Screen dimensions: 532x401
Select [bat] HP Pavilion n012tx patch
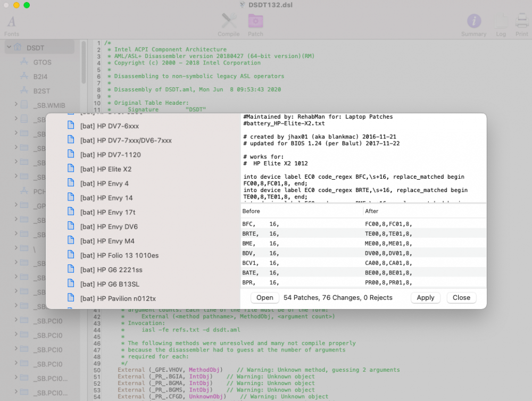[118, 298]
